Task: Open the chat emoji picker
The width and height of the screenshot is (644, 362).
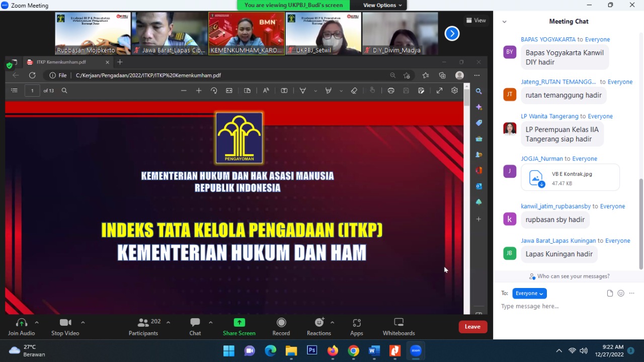Action: (621, 294)
